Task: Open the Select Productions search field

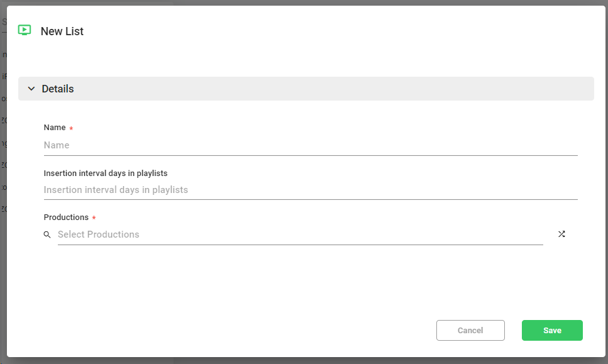Action: 300,234
